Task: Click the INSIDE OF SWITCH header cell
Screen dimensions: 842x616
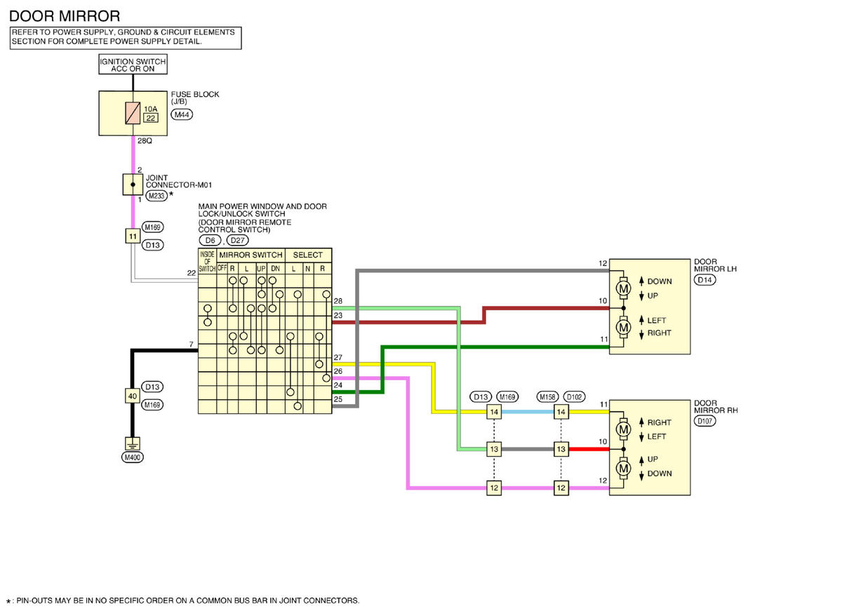Action: click(208, 262)
